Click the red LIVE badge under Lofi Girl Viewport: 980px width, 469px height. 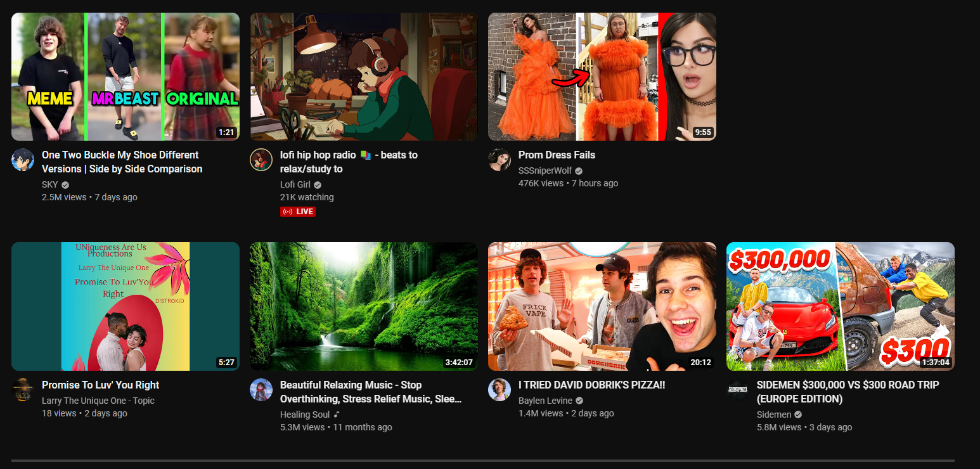298,212
